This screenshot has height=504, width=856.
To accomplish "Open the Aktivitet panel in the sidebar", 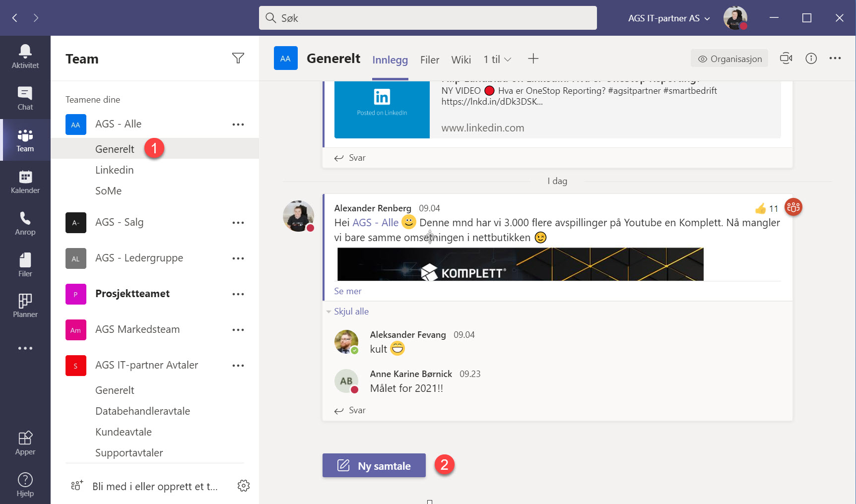I will click(x=25, y=55).
